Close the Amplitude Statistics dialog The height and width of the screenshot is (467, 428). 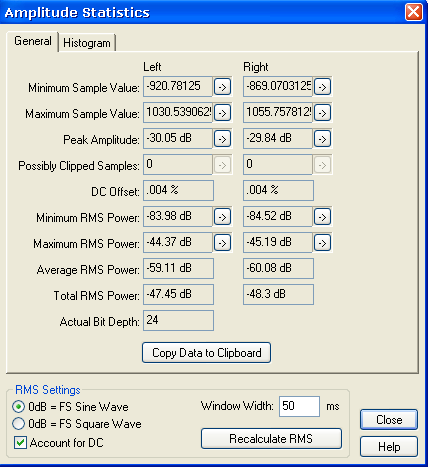389,420
